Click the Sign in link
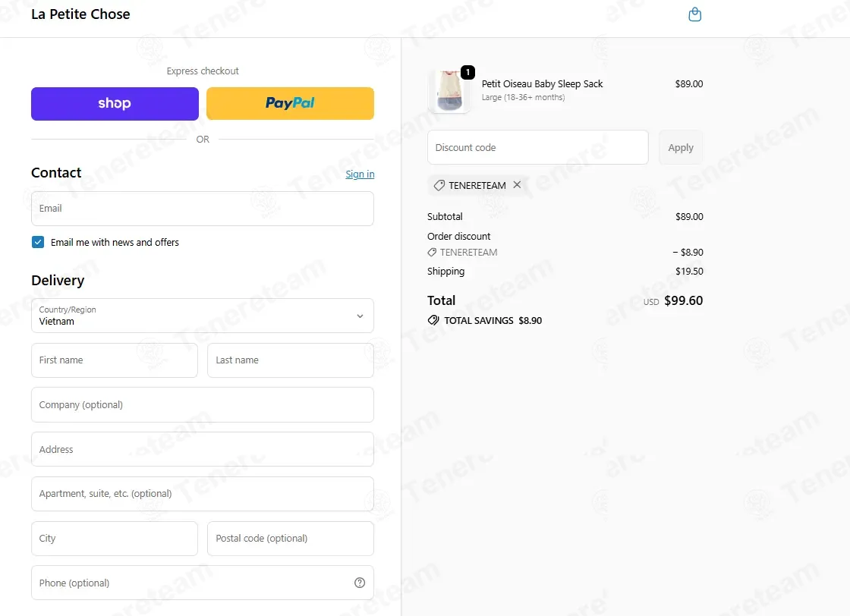This screenshot has width=850, height=616. (360, 174)
